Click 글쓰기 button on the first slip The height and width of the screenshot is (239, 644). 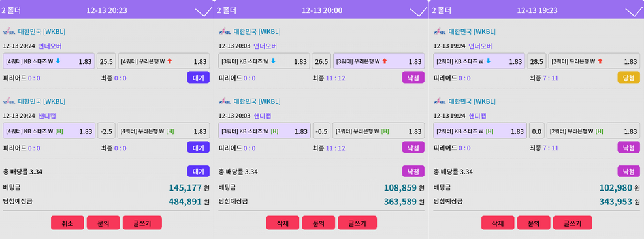pos(142,223)
